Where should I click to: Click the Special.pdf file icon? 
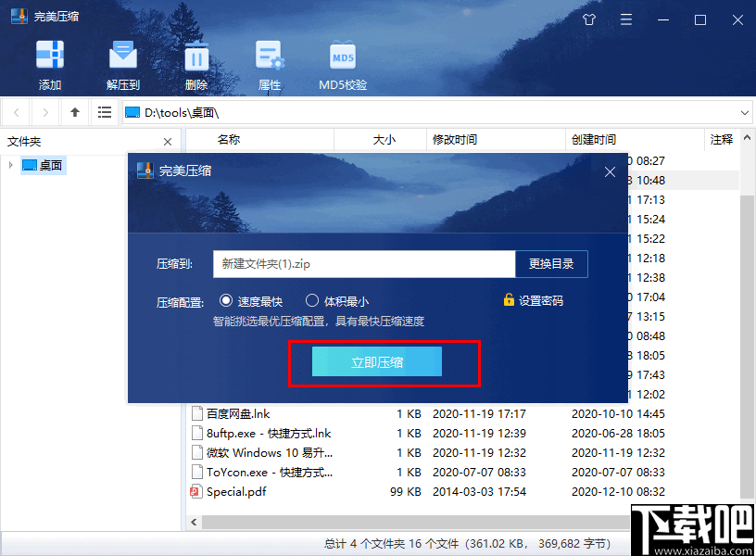click(195, 491)
